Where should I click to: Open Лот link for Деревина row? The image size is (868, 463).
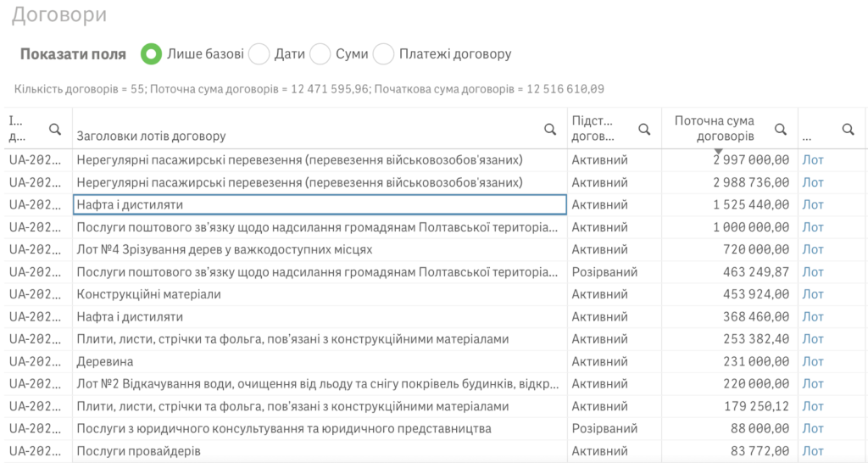click(x=813, y=361)
